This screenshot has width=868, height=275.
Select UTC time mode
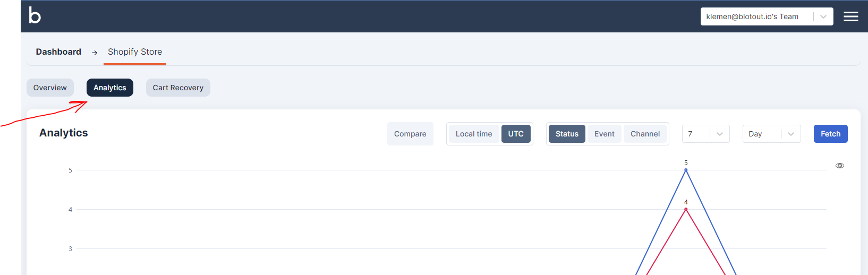(x=516, y=134)
